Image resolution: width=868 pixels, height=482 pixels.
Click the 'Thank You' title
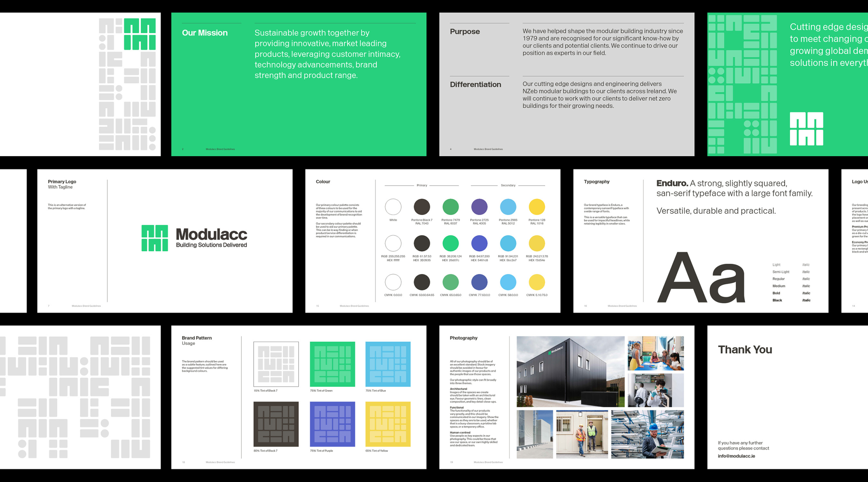pyautogui.click(x=745, y=349)
